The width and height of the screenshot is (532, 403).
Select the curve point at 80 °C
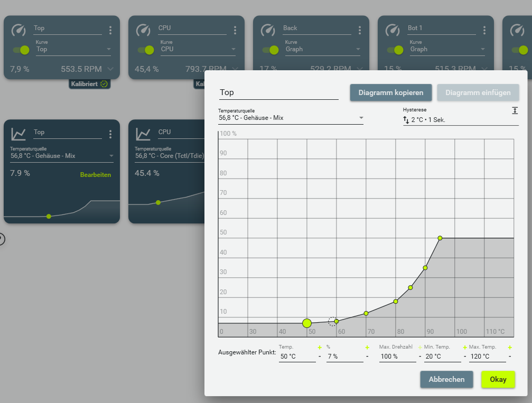[x=396, y=302]
